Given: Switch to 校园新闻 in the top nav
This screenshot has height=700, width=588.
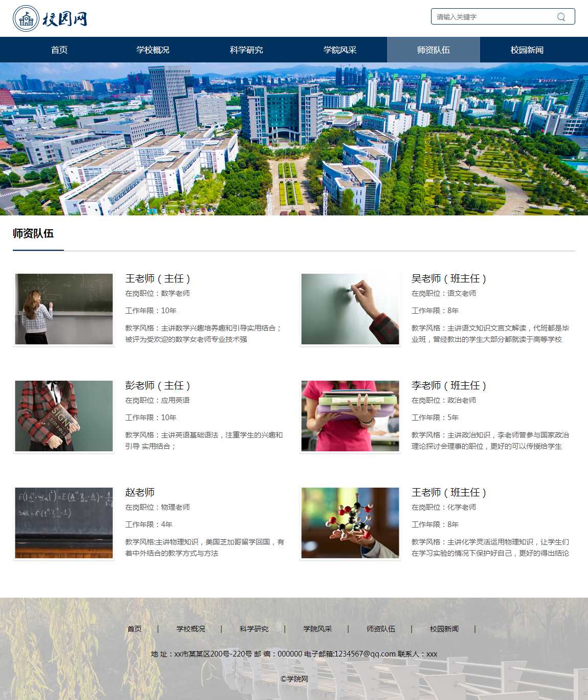Looking at the screenshot, I should 527,50.
